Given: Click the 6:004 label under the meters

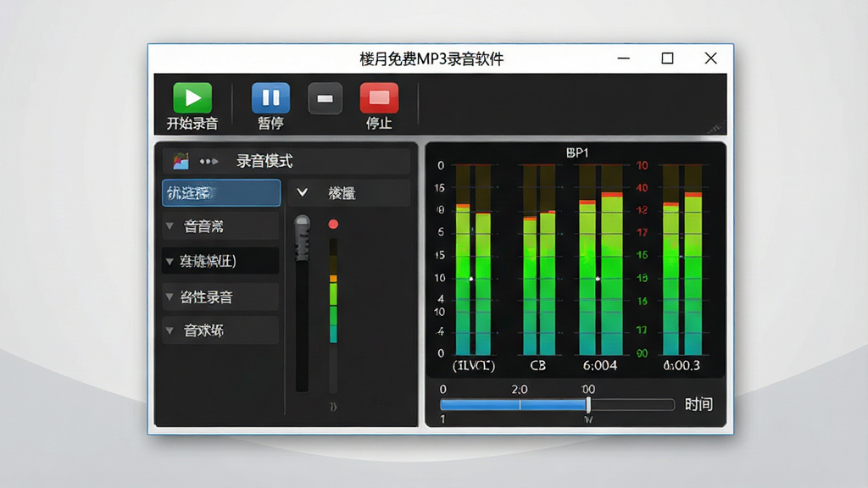Looking at the screenshot, I should tap(599, 365).
